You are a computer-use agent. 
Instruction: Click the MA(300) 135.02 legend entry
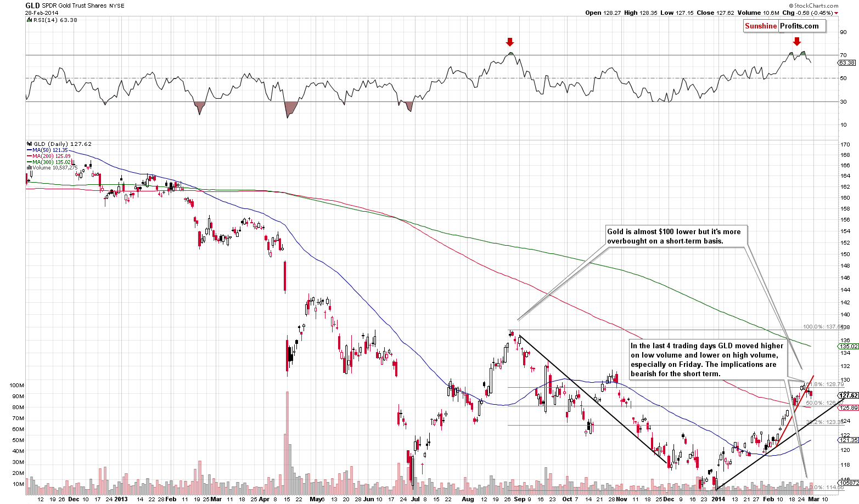point(52,162)
